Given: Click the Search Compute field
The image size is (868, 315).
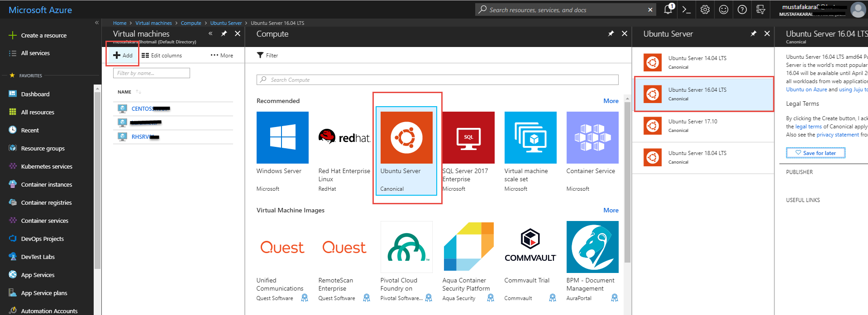Looking at the screenshot, I should 437,80.
